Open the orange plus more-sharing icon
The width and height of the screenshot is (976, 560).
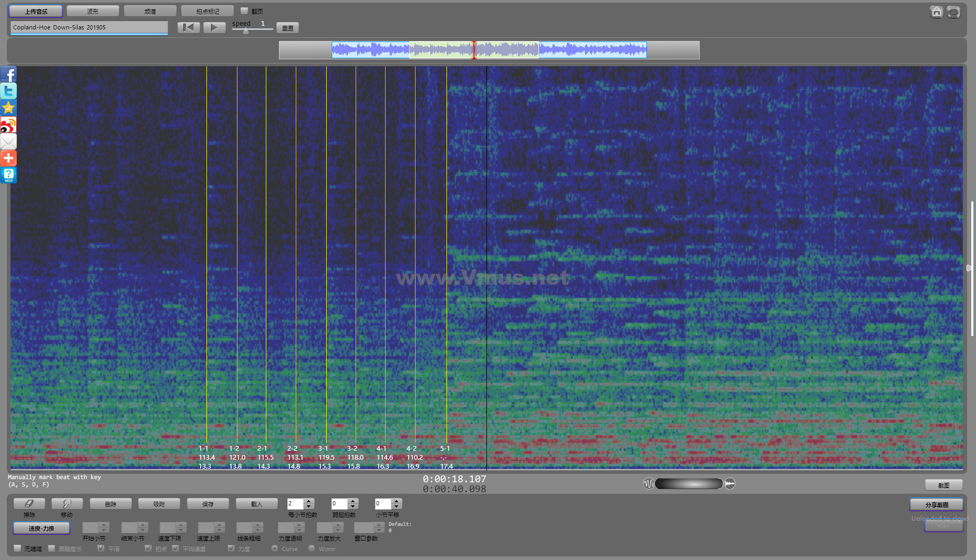click(x=8, y=158)
